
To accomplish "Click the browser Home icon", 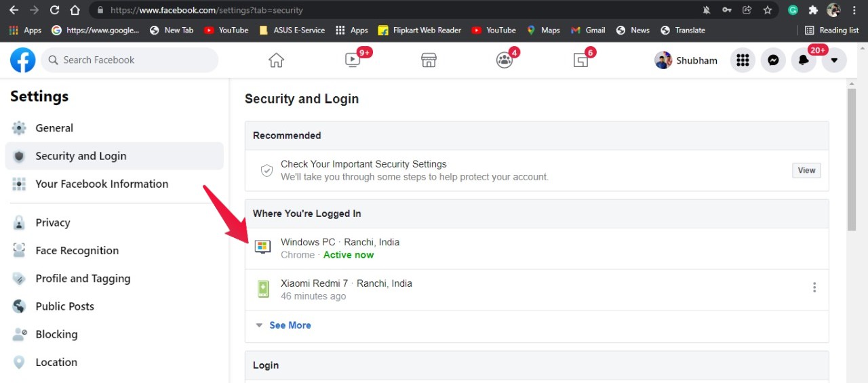I will pyautogui.click(x=75, y=10).
